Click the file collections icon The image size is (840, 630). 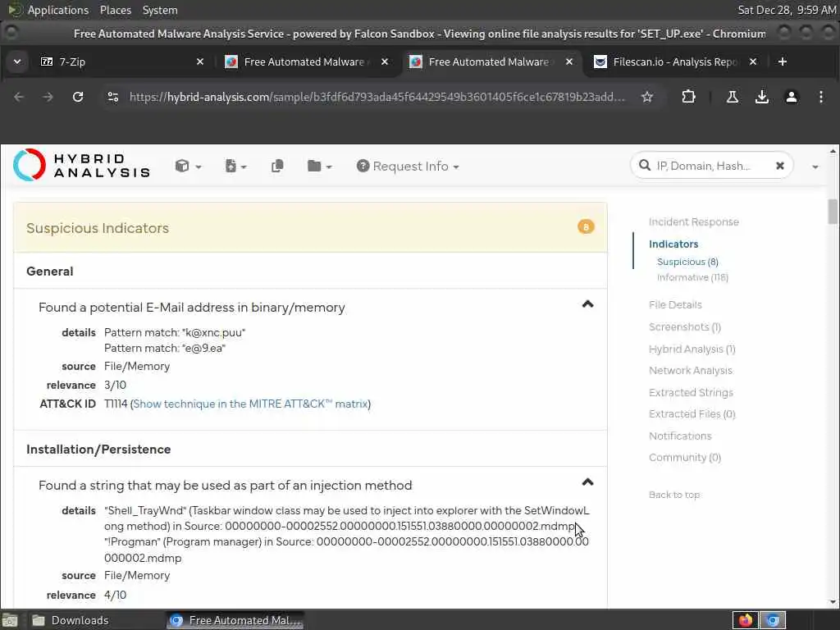[277, 166]
